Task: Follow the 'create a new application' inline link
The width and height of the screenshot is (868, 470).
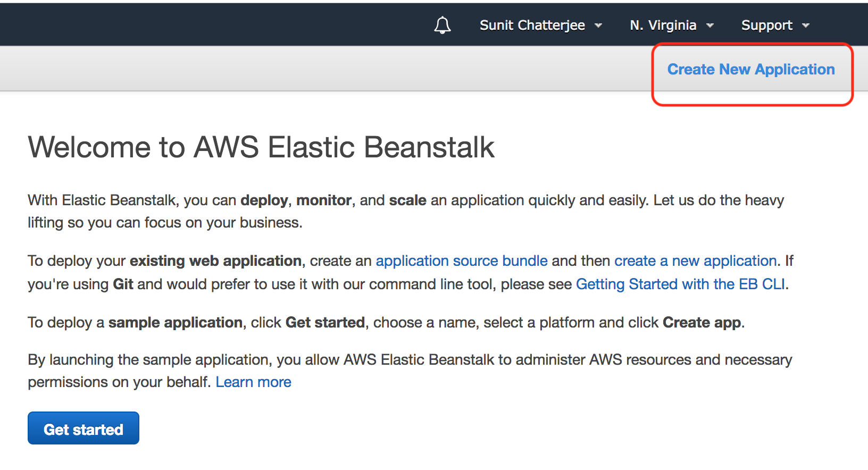Action: click(x=696, y=261)
